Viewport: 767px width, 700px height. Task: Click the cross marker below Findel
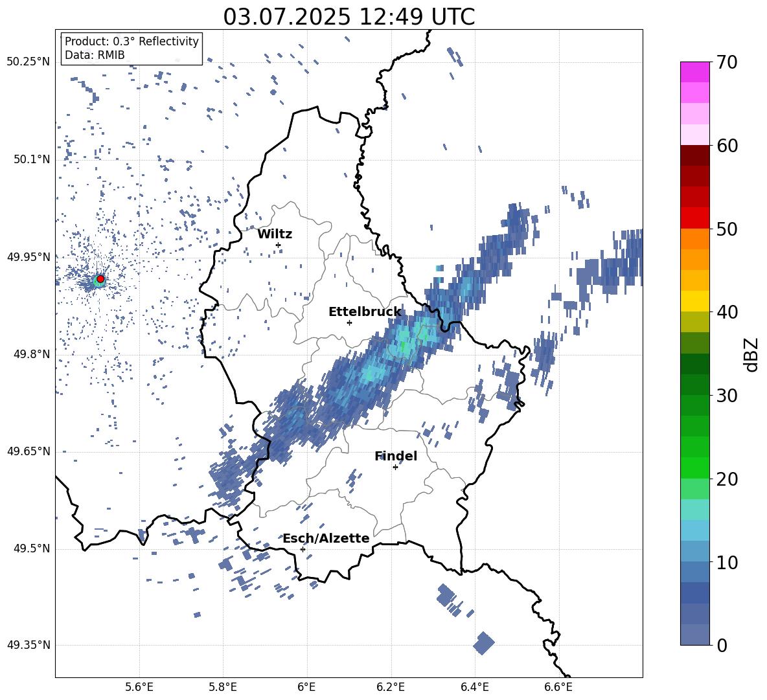pyautogui.click(x=395, y=468)
